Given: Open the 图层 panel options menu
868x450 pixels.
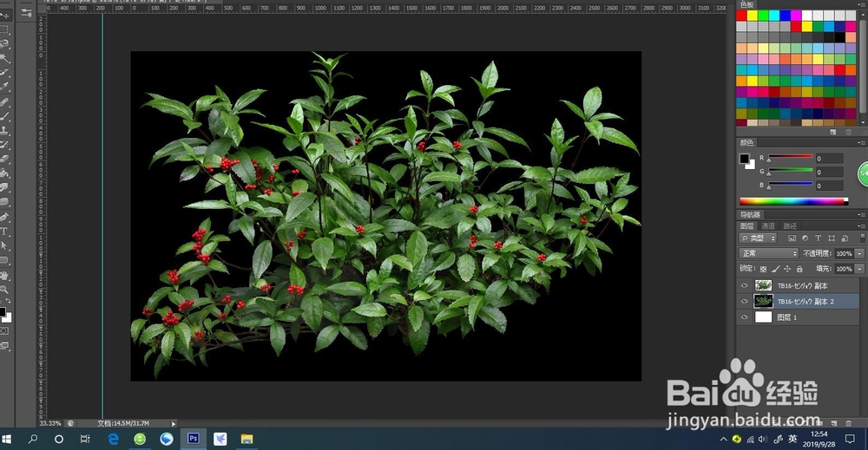Looking at the screenshot, I should pos(861,226).
